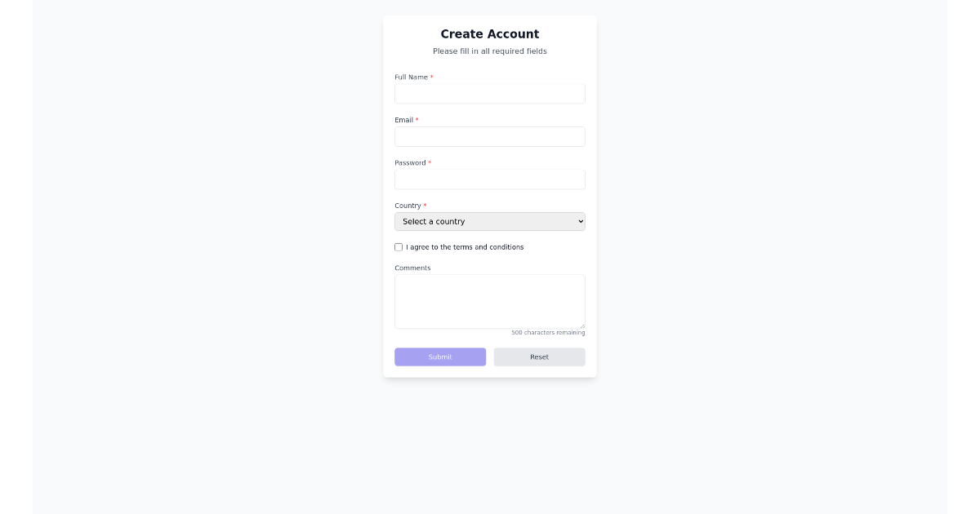The width and height of the screenshot is (980, 514).
Task: Click the Please fill in all required fields text
Action: [489, 51]
